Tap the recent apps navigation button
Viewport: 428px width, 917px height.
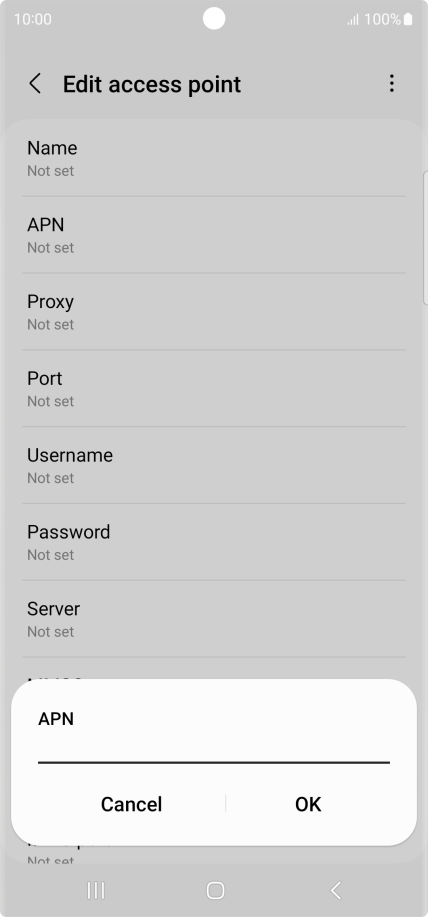coord(95,890)
